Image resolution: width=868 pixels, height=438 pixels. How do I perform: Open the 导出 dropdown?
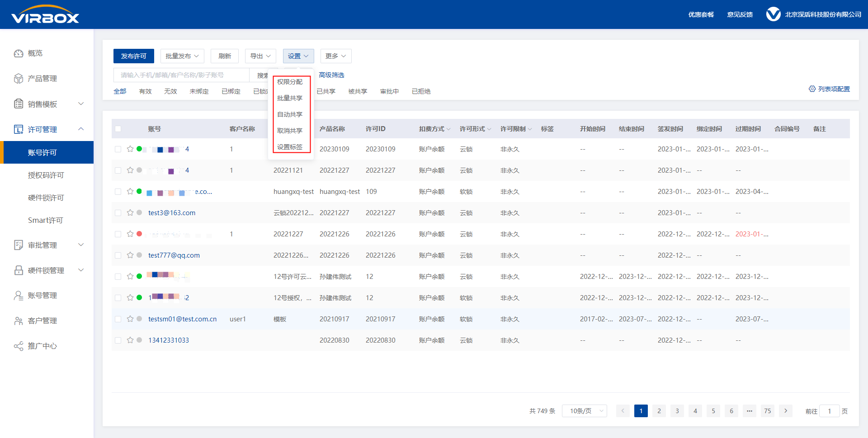click(260, 56)
